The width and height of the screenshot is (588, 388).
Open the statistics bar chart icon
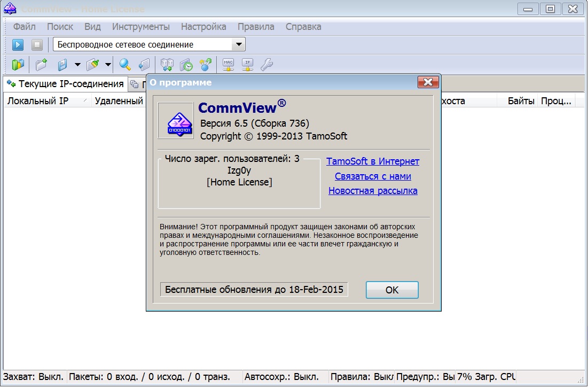pos(18,65)
